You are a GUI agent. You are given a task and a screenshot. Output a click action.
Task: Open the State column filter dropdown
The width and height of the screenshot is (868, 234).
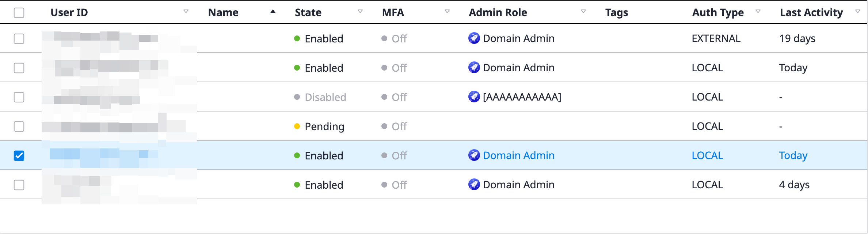coord(360,12)
